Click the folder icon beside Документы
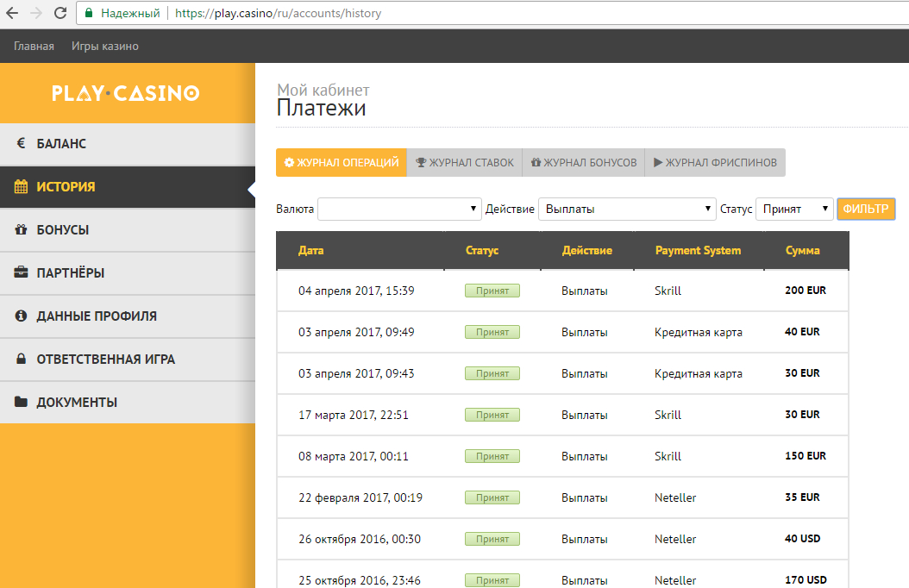The width and height of the screenshot is (909, 588). click(21, 403)
